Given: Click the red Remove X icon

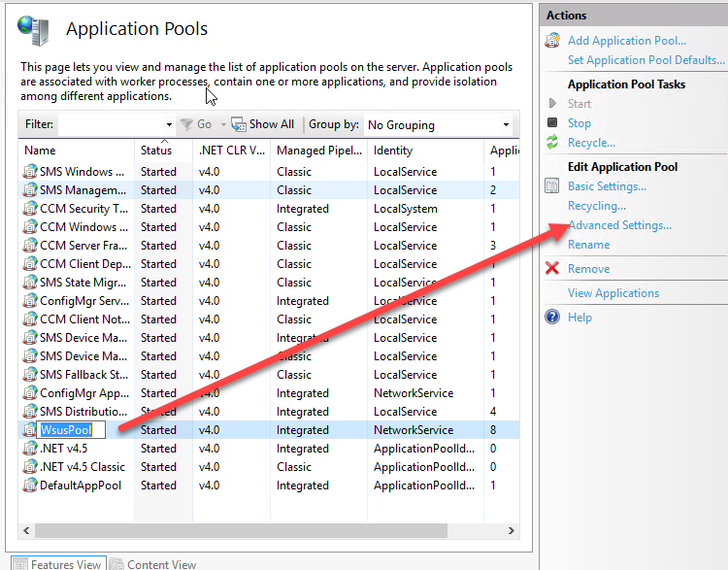Looking at the screenshot, I should [552, 269].
